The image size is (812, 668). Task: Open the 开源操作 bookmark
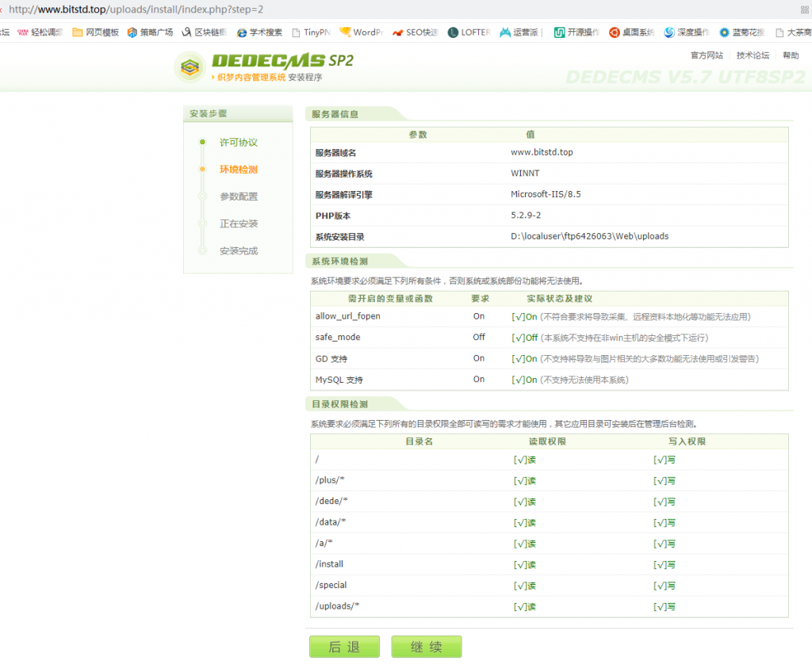[x=576, y=32]
